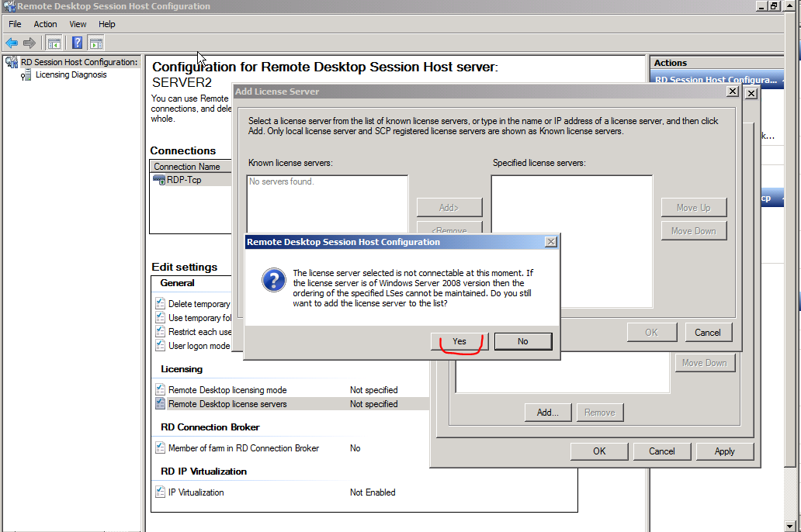This screenshot has height=532, width=801.
Task: Close the Add License Server dialog
Action: click(x=733, y=91)
